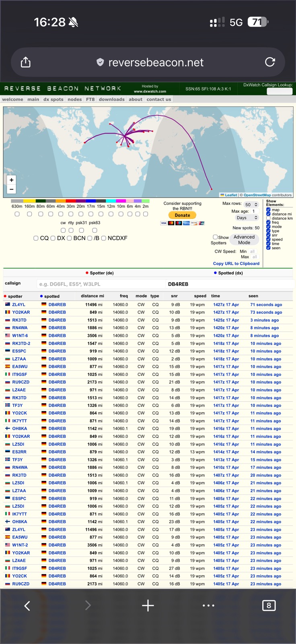Tick the cw mode checkbox
The width and height of the screenshot is (296, 644).
[63, 230]
